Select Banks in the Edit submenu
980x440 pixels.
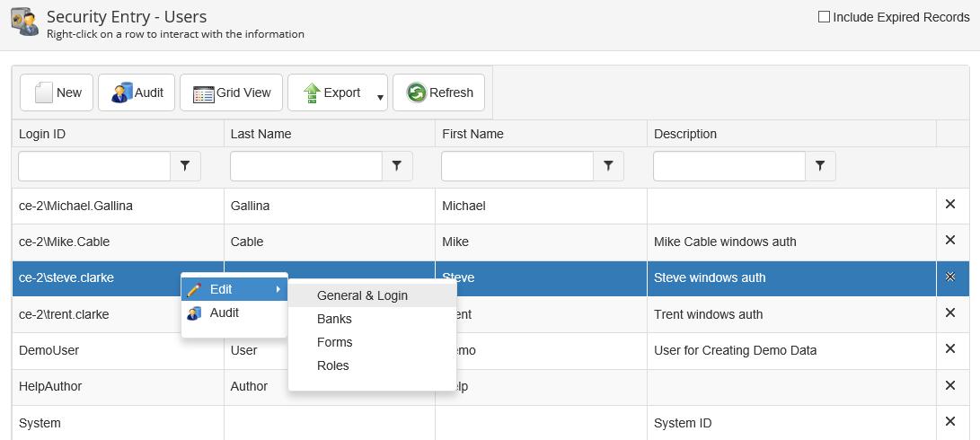click(334, 319)
